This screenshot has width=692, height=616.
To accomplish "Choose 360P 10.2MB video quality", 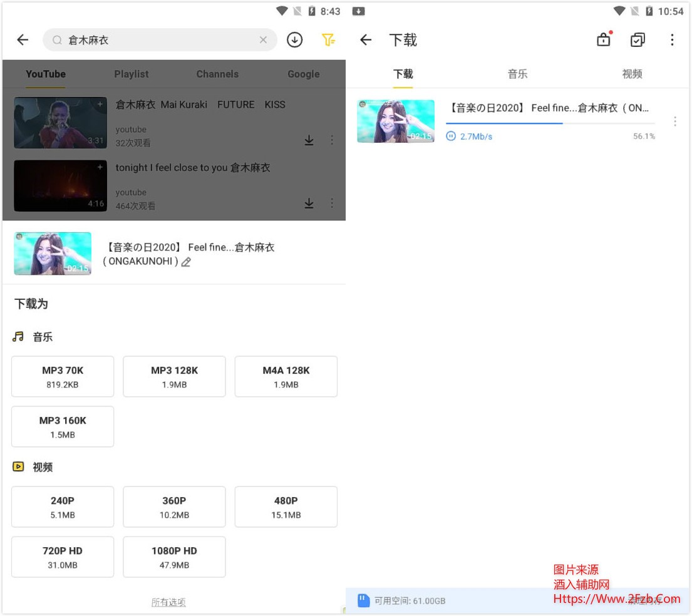I will 174,507.
